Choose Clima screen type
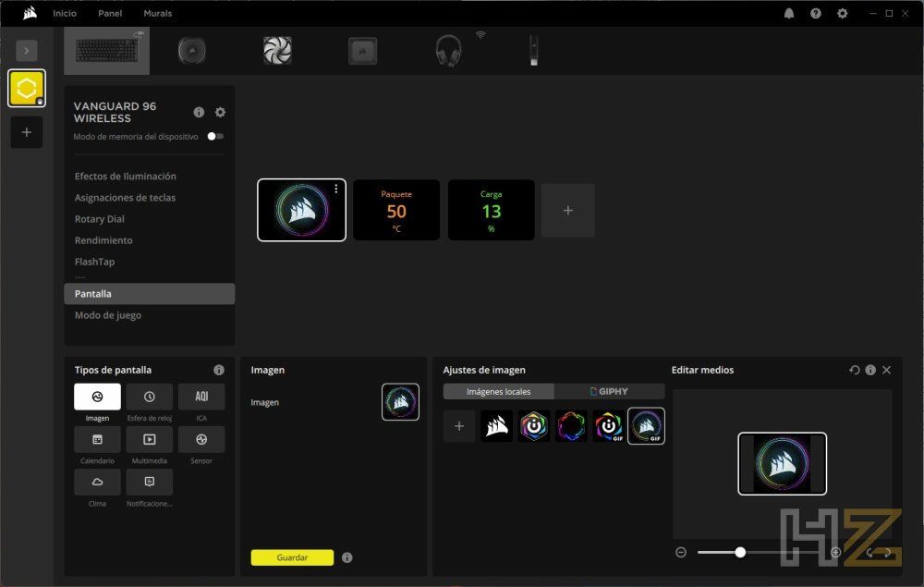924x587 pixels. pos(97,483)
